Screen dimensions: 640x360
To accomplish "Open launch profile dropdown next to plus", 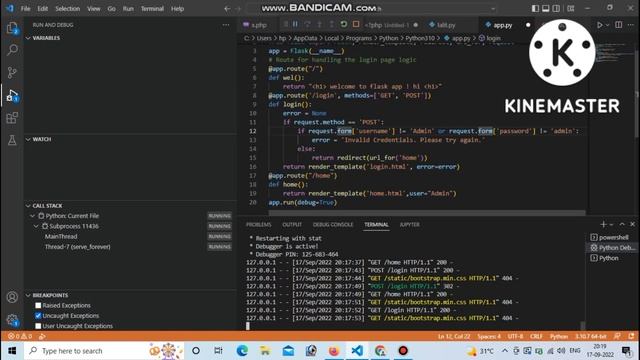I will click(611, 224).
